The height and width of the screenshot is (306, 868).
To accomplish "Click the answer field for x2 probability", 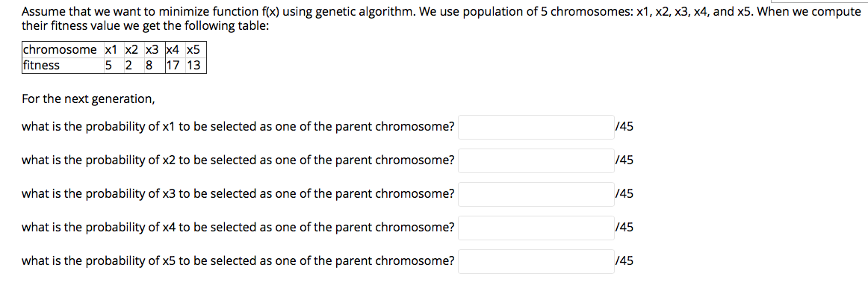I will point(536,160).
